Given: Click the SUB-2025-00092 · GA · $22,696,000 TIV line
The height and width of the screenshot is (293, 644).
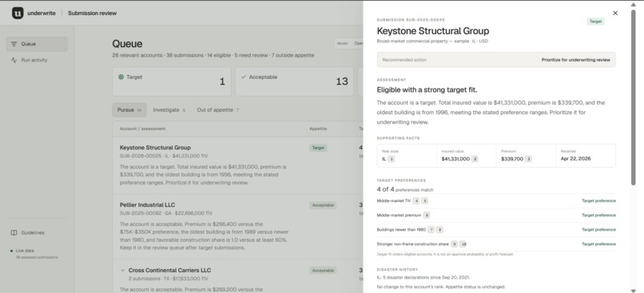Looking at the screenshot, I should click(x=166, y=213).
